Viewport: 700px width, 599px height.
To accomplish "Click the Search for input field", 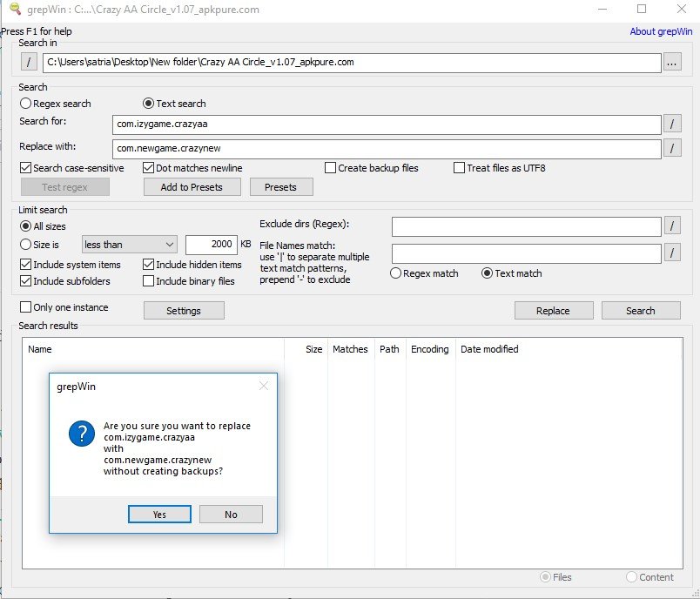I will (387, 125).
